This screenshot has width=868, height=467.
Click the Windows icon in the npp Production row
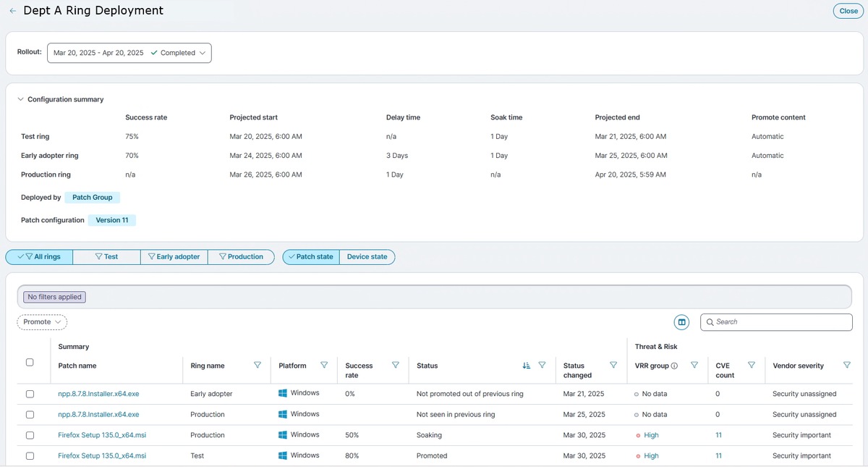[283, 414]
